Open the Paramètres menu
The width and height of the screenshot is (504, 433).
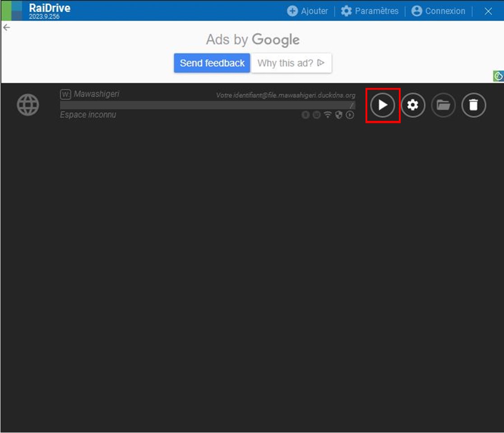370,11
